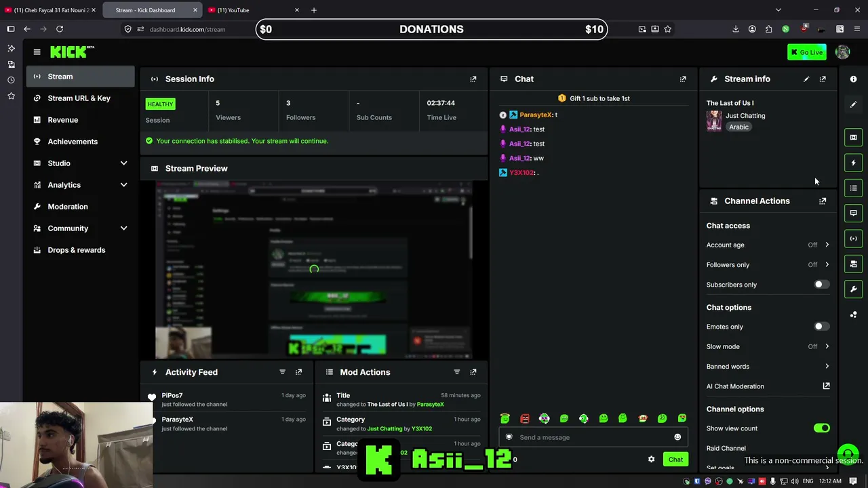Pop out the Stream info panel

tap(823, 79)
